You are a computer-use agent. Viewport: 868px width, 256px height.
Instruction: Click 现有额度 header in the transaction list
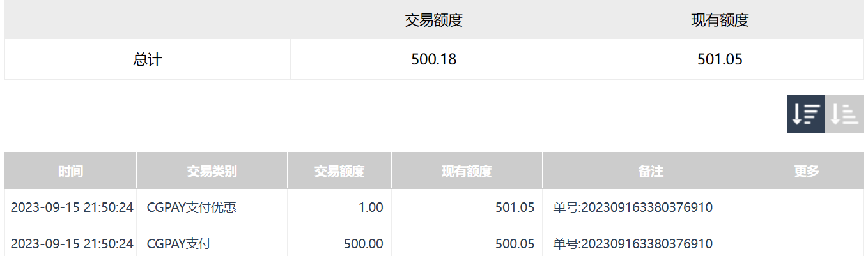point(467,171)
